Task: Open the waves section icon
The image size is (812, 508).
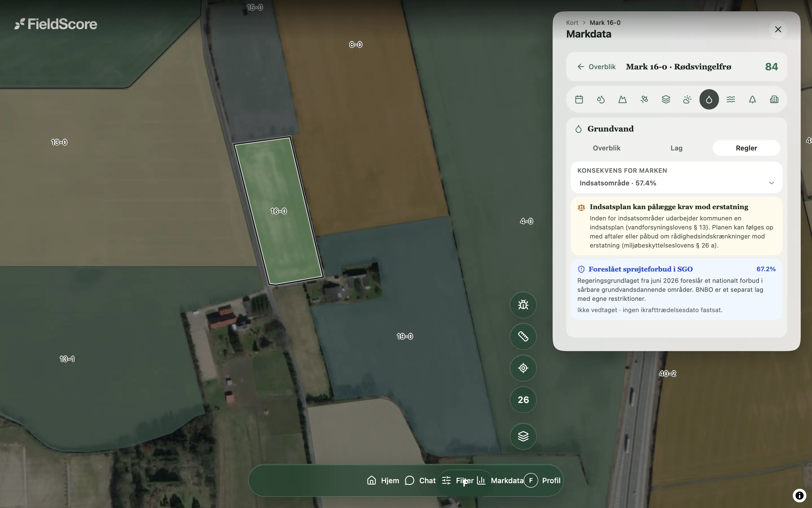Action: pos(731,99)
